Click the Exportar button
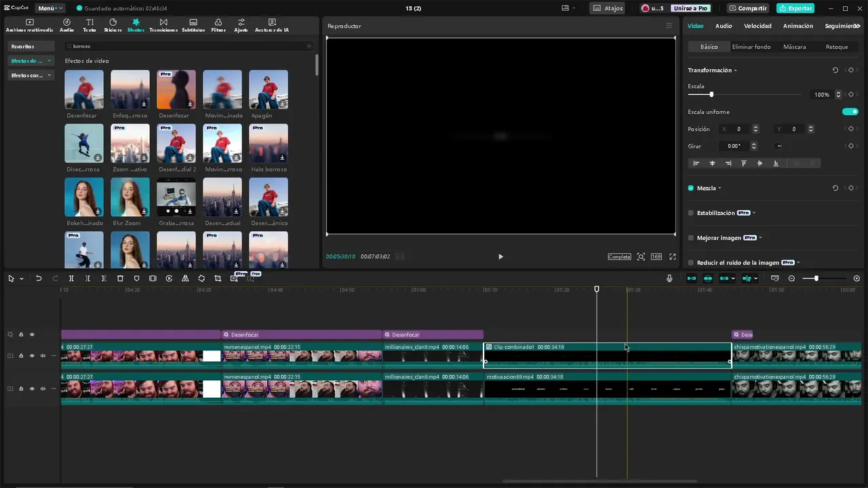 pyautogui.click(x=795, y=8)
